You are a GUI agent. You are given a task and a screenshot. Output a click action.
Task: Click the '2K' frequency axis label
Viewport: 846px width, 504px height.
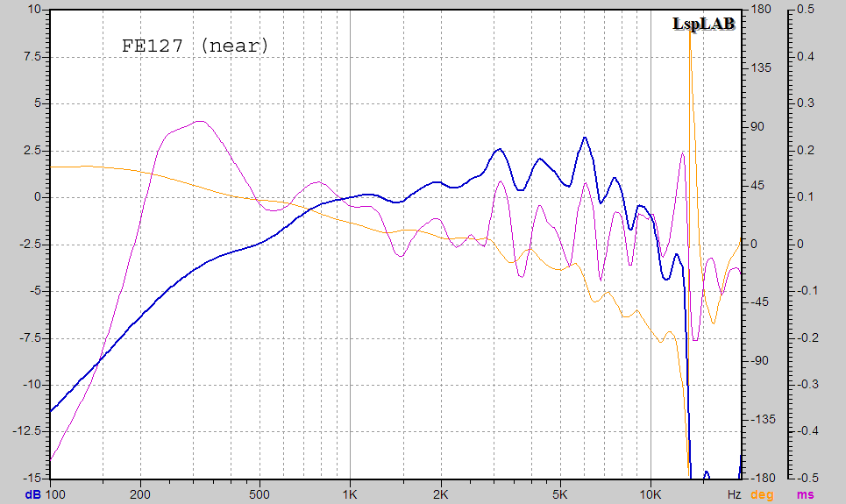point(440,494)
